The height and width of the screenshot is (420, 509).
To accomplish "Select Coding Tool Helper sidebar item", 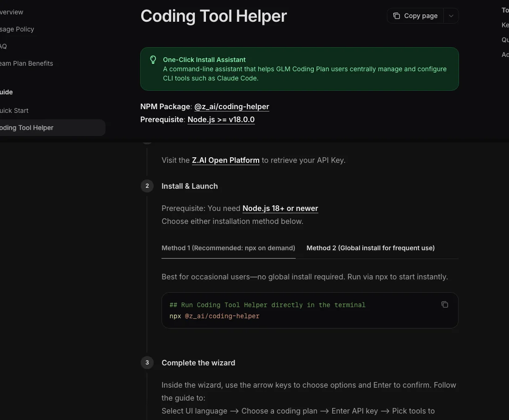I will tap(52, 128).
